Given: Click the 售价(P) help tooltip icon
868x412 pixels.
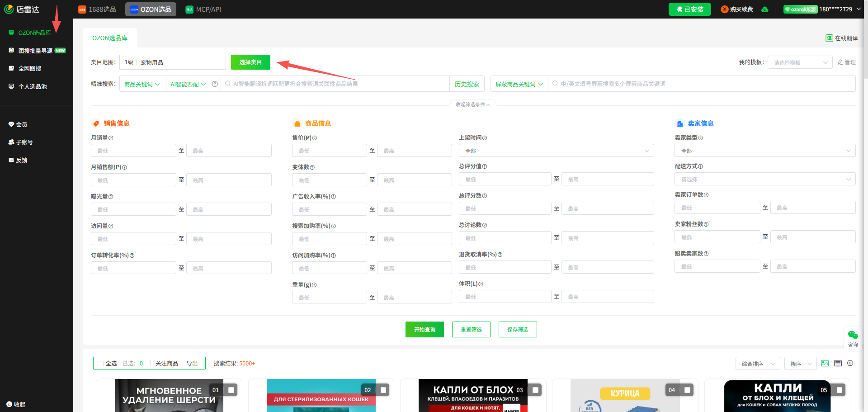Looking at the screenshot, I should pyautogui.click(x=315, y=138).
